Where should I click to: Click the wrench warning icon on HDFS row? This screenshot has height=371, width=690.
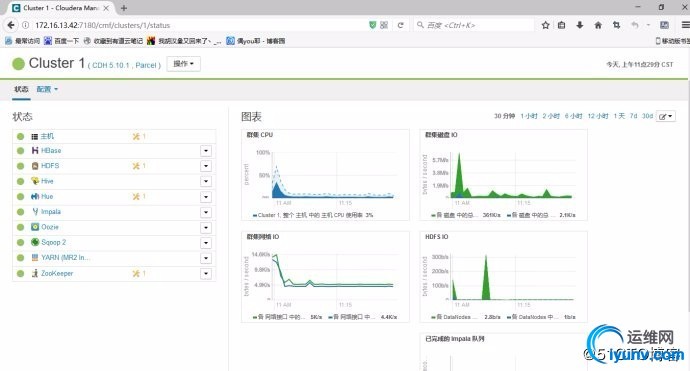136,166
